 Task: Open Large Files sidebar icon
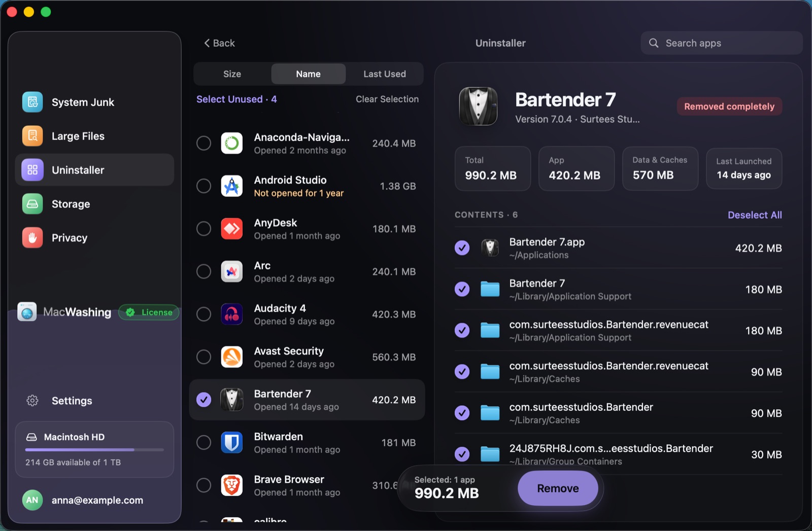32,136
